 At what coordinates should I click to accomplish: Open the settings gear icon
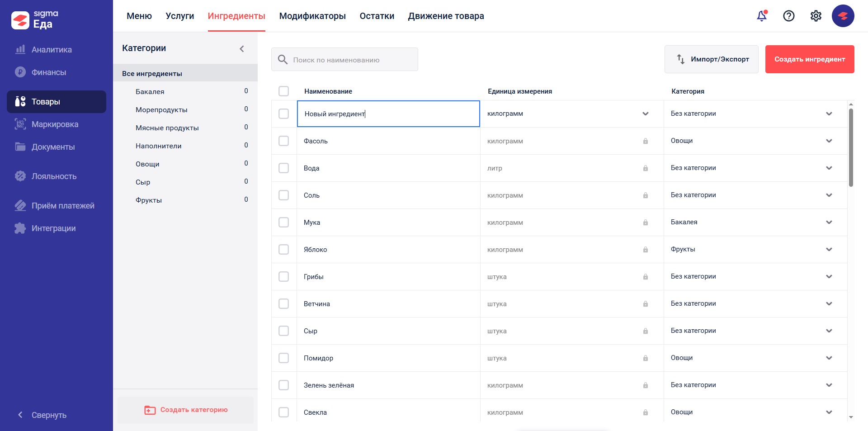tap(816, 16)
